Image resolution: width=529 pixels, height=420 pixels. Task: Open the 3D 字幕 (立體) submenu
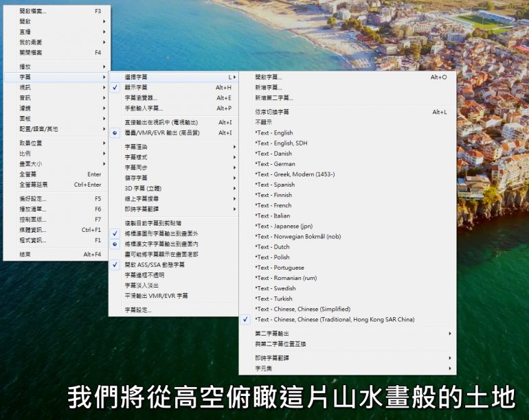[x=173, y=189]
